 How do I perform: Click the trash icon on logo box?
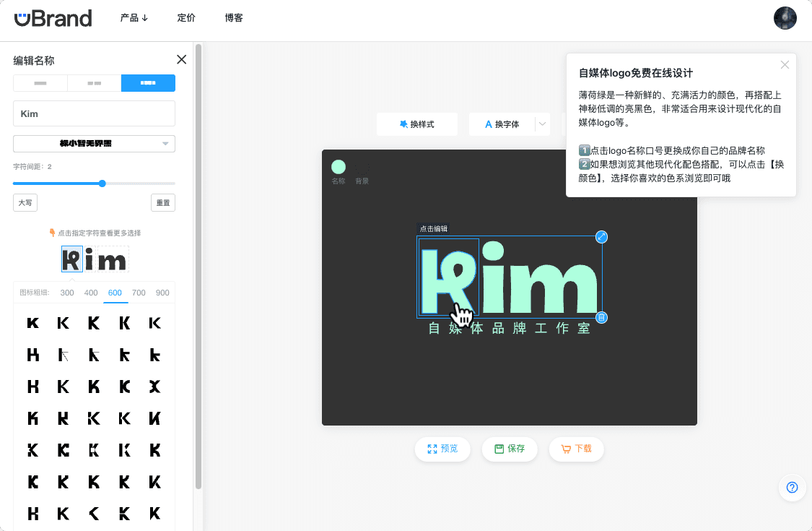[601, 317]
